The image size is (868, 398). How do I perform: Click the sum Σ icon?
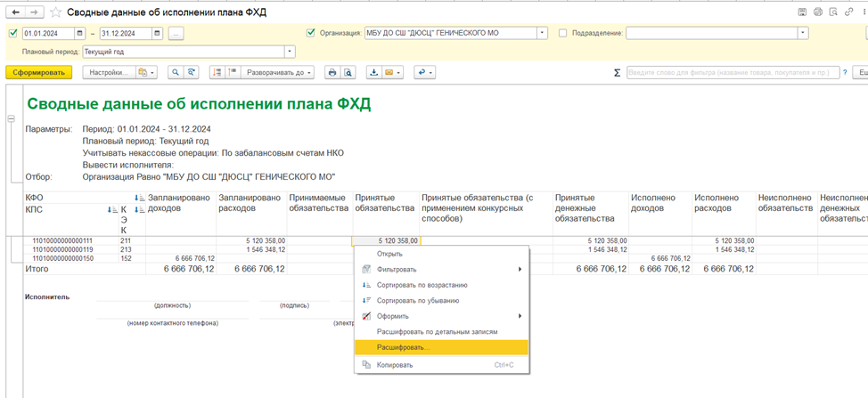(617, 72)
